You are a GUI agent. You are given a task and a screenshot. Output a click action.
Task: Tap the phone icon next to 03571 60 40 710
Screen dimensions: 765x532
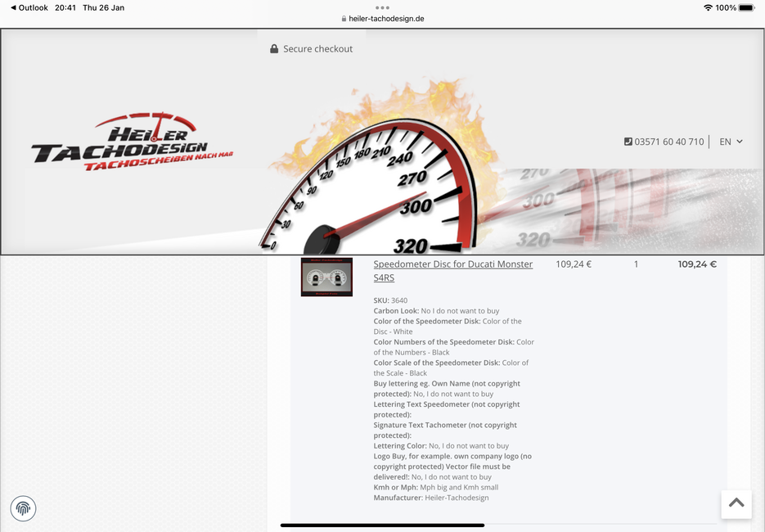coord(628,142)
